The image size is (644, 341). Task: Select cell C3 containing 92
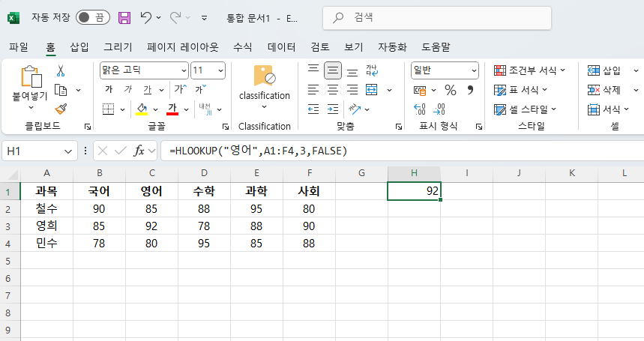click(151, 226)
